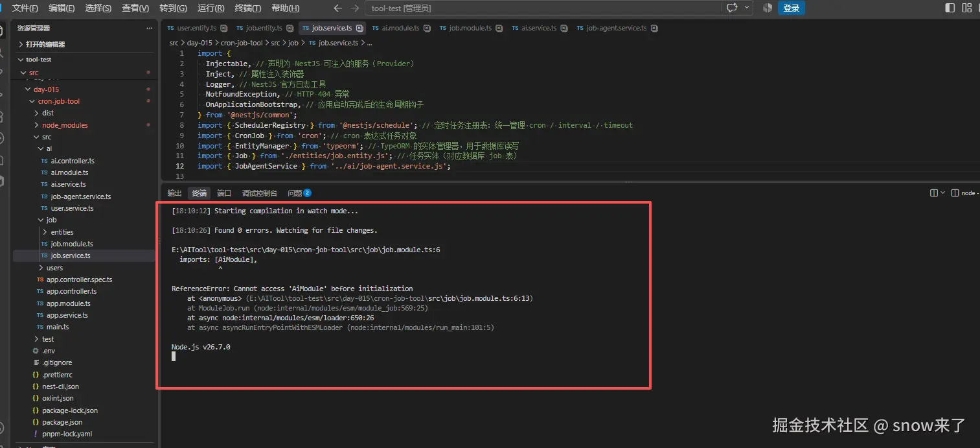Expand the entities folder
Screen dimensions: 980x448
pyautogui.click(x=62, y=232)
